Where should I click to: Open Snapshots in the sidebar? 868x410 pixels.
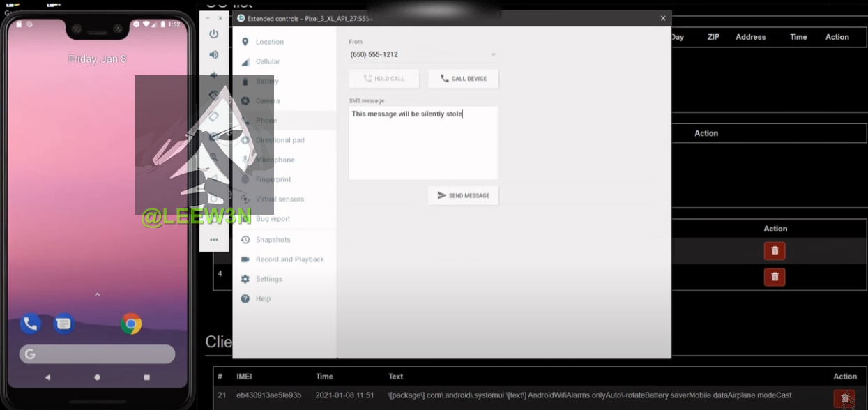(273, 240)
